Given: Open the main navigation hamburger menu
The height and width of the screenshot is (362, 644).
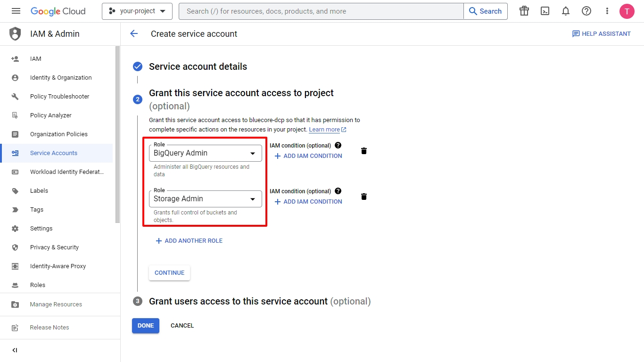Looking at the screenshot, I should tap(16, 11).
